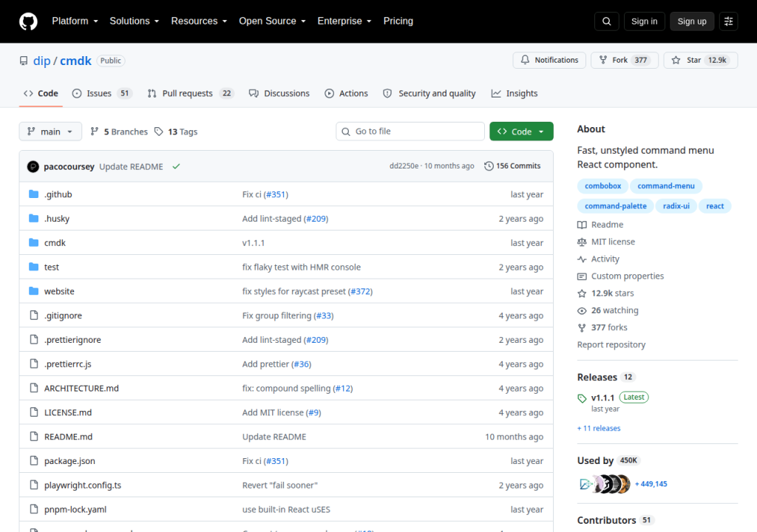Open the appearance settings icon button

728,21
